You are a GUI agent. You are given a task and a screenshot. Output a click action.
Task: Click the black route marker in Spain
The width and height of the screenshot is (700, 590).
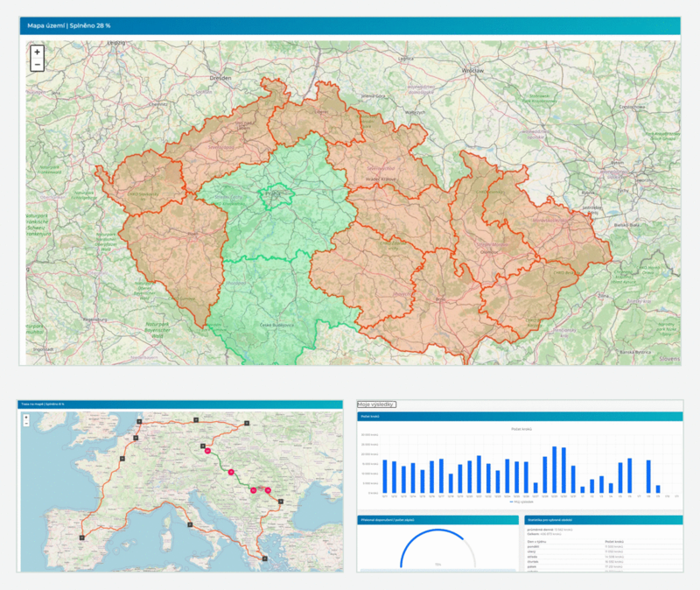[x=81, y=537]
